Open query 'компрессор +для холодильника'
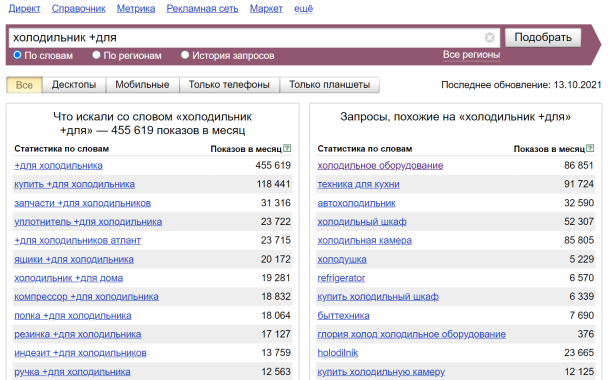Image resolution: width=608 pixels, height=380 pixels. click(86, 297)
